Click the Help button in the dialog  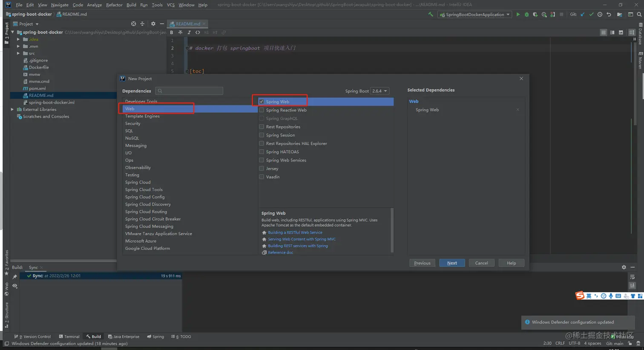pos(511,263)
